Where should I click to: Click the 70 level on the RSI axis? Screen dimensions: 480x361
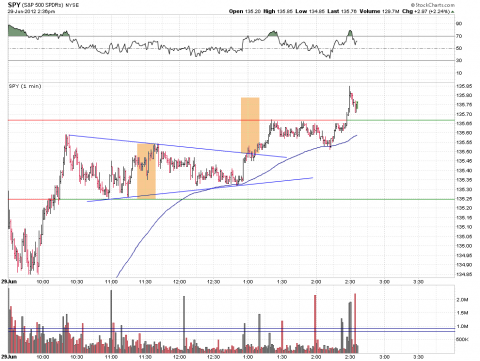pyautogui.click(x=459, y=36)
